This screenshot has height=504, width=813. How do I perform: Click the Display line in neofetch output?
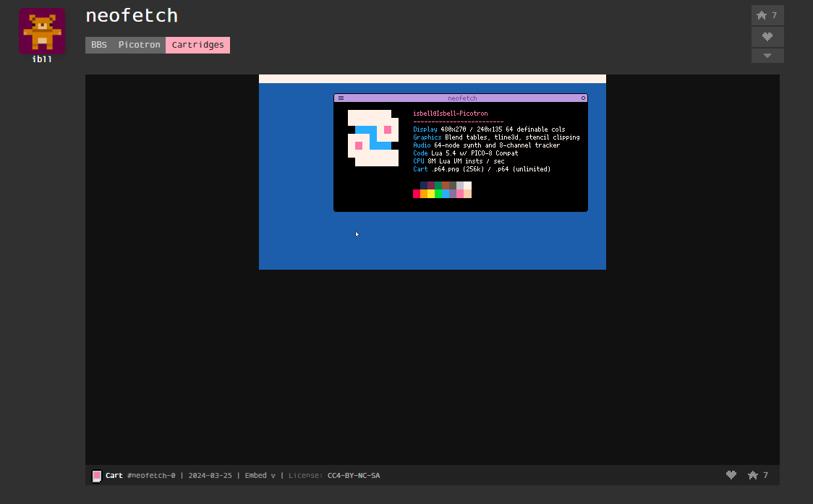pos(489,129)
